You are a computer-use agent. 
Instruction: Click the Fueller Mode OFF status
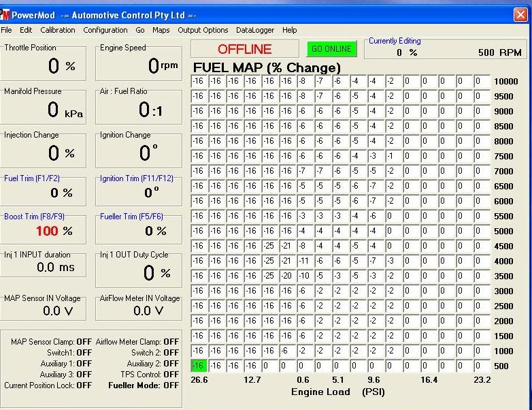coord(171,385)
